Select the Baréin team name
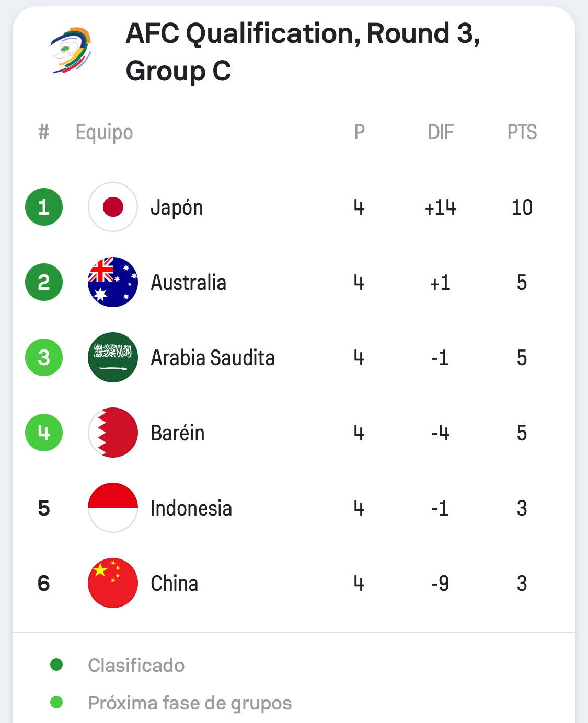The image size is (588, 723). pyautogui.click(x=178, y=433)
